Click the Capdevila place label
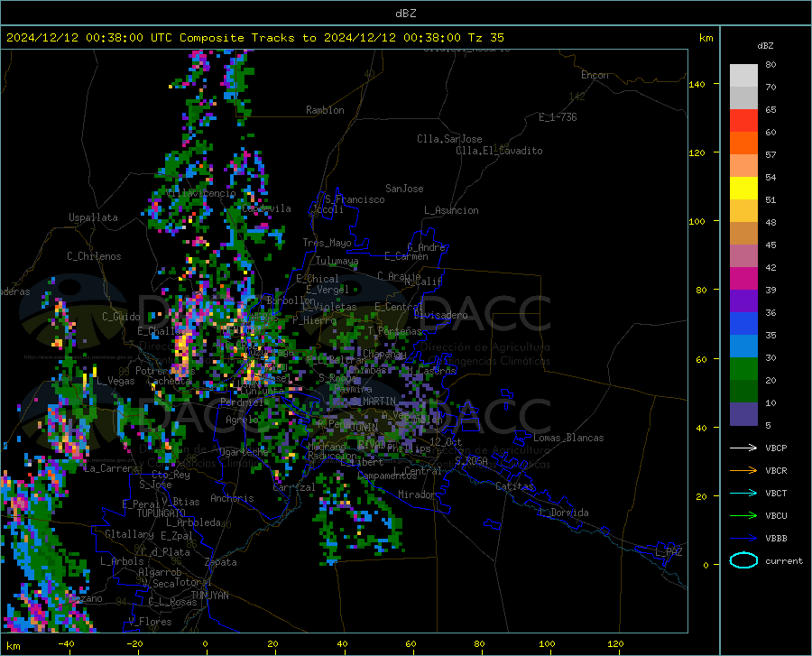The width and height of the screenshot is (812, 656). [267, 208]
